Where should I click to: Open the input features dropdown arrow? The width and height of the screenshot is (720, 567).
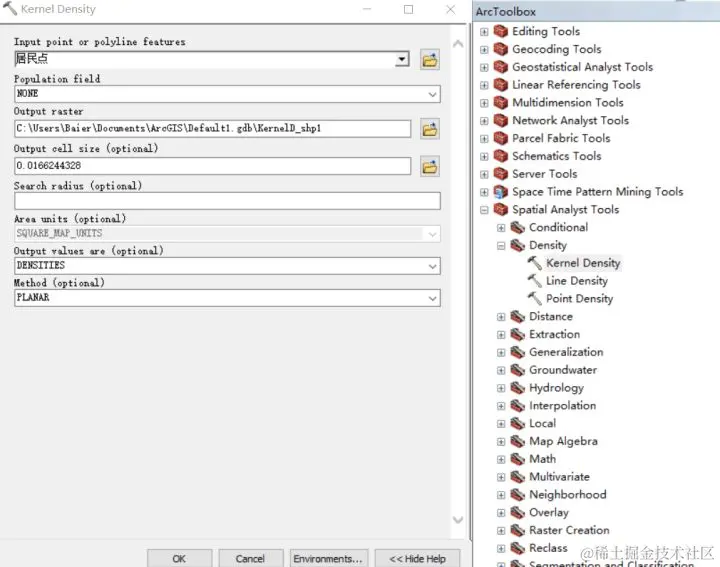(402, 59)
